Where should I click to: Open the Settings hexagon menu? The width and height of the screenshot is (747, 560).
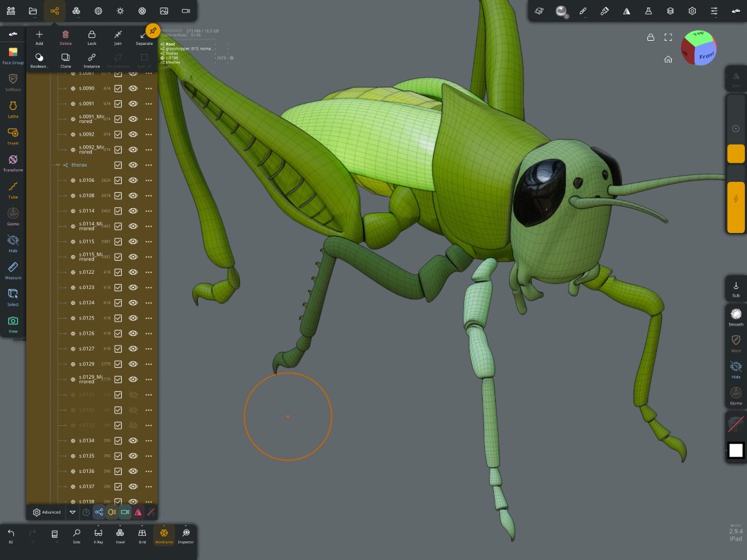pos(692,11)
